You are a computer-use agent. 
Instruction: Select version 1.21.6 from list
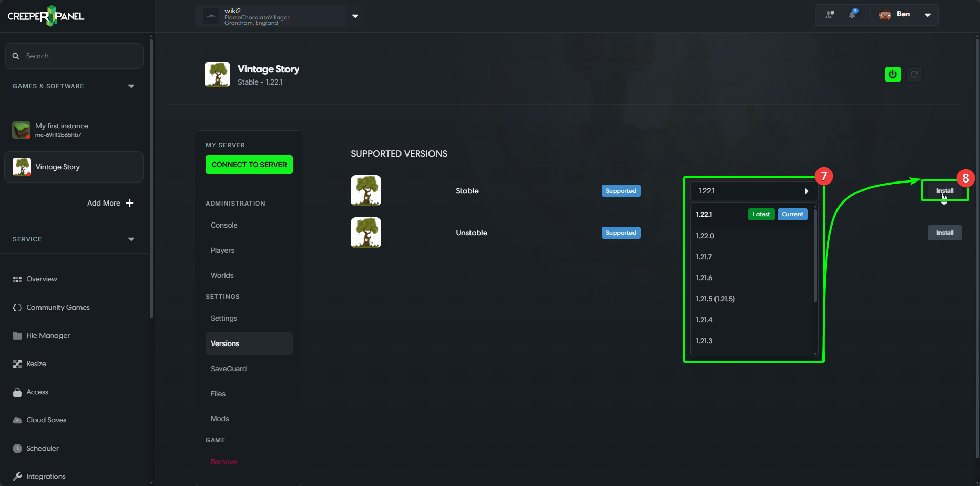[752, 278]
